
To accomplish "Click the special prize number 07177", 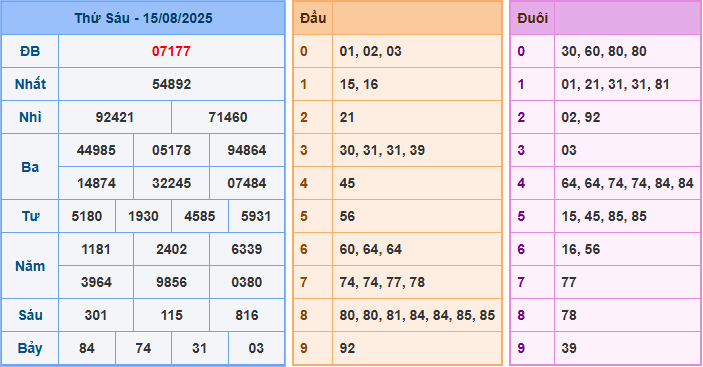I will pos(171,51).
